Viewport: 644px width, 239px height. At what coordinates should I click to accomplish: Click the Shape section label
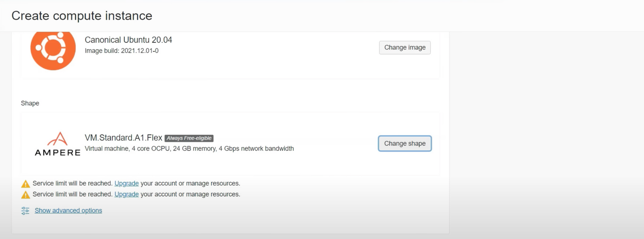tap(30, 103)
